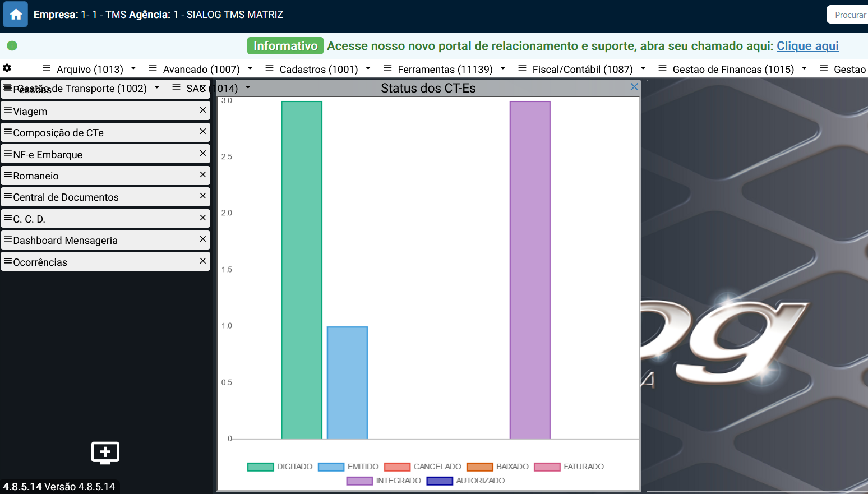Click drag handle icon beside Ocorrências
The height and width of the screenshot is (494, 868).
[x=8, y=261]
